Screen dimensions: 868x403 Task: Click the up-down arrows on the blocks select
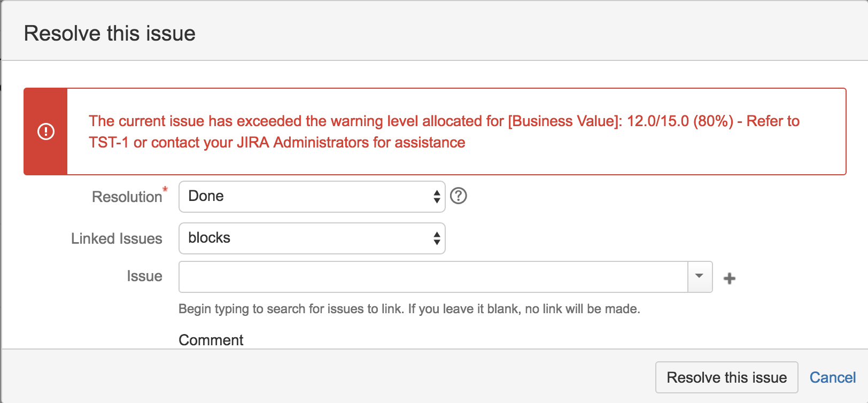[437, 238]
